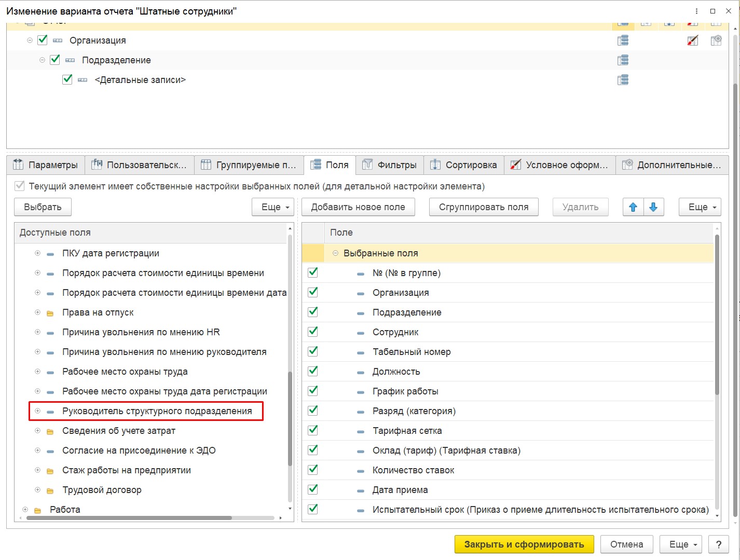Click the fields icon in the Подразделение row
The image size is (740, 560).
click(623, 60)
